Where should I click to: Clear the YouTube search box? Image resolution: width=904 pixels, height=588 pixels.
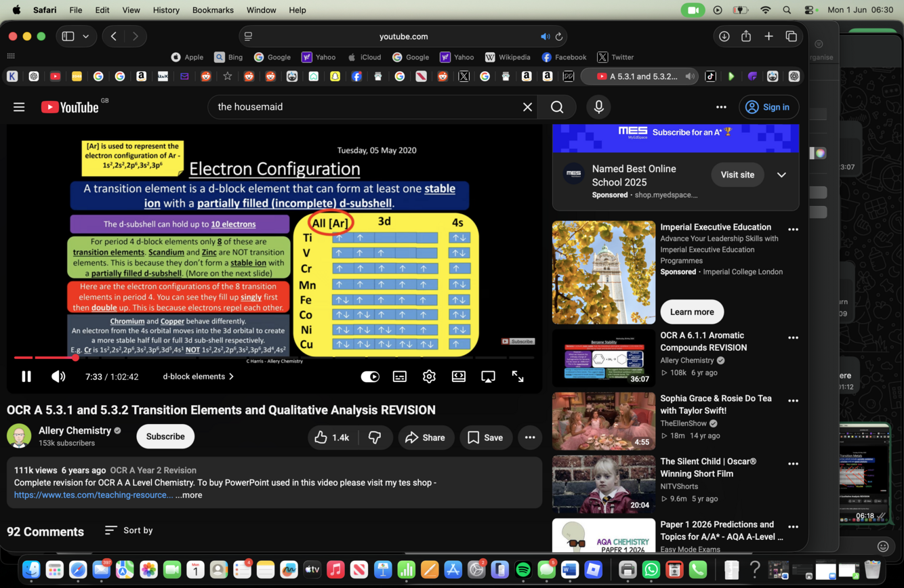[x=527, y=107]
